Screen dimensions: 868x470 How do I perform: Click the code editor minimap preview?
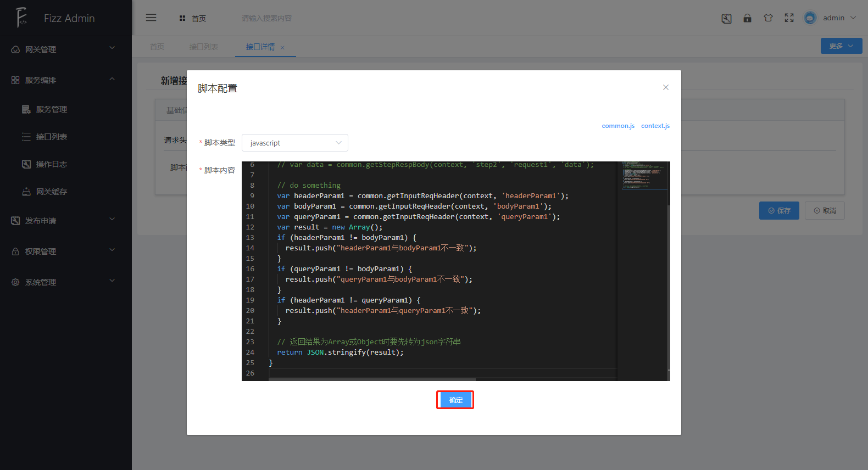click(643, 176)
